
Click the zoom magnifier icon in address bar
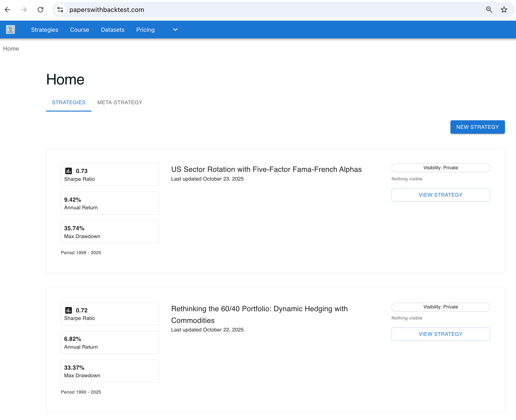[x=489, y=10]
